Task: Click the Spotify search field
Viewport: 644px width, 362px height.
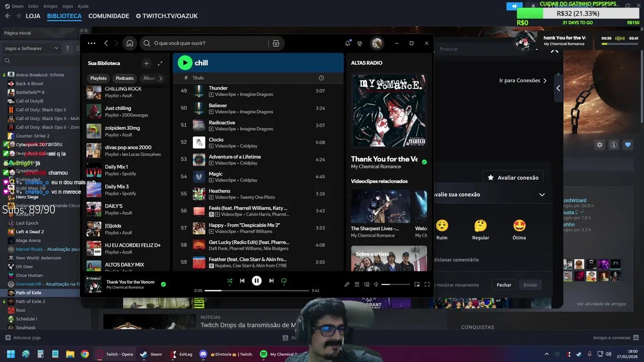Action: coord(204,43)
